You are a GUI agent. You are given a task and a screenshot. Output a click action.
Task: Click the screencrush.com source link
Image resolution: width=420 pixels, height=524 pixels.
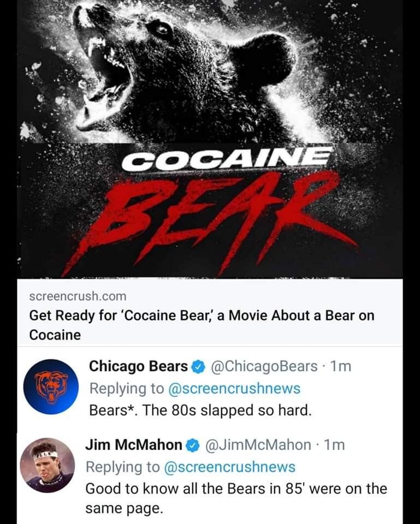78,296
